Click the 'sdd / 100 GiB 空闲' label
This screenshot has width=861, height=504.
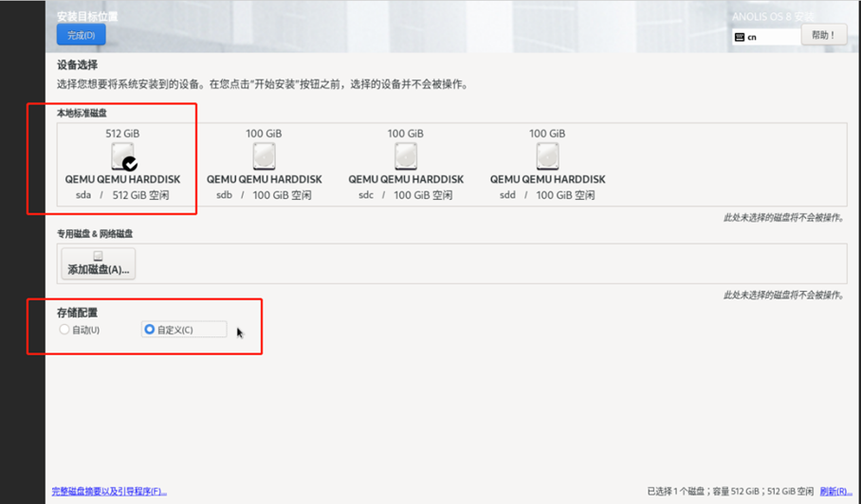point(547,195)
